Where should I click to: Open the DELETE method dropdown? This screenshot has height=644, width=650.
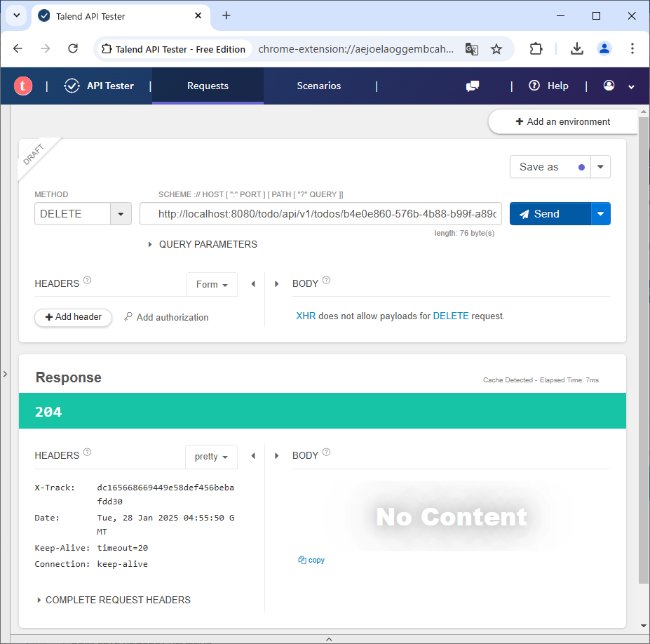point(121,214)
